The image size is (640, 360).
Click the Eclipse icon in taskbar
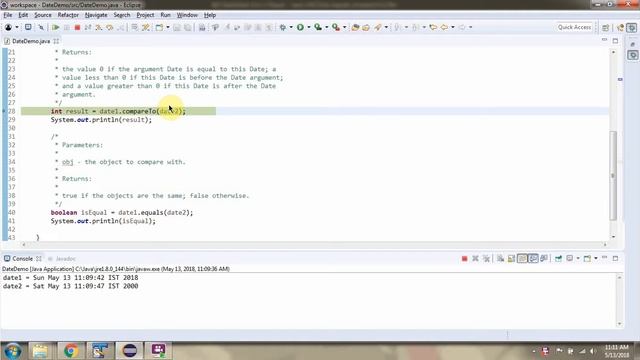click(129, 351)
